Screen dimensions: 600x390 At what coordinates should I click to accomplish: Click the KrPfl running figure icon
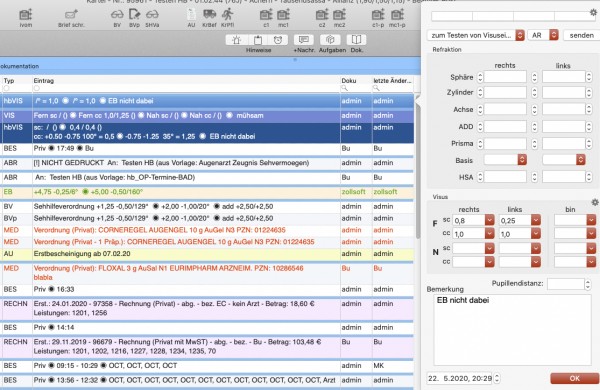[227, 15]
